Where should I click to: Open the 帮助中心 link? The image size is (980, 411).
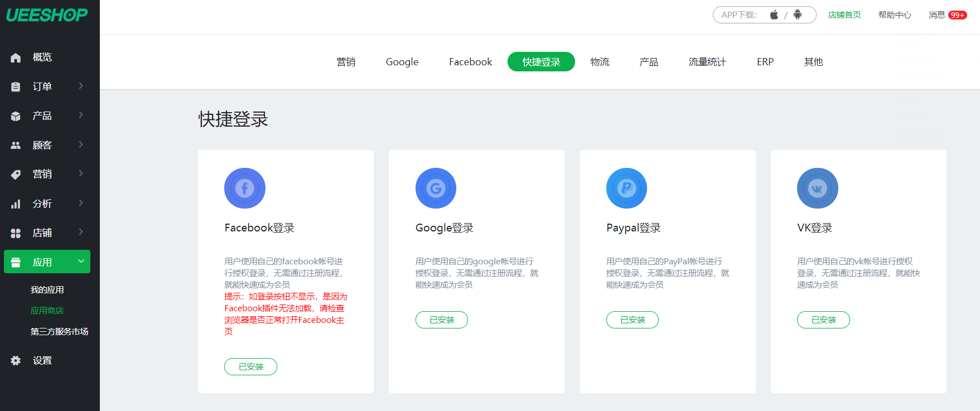pos(895,15)
